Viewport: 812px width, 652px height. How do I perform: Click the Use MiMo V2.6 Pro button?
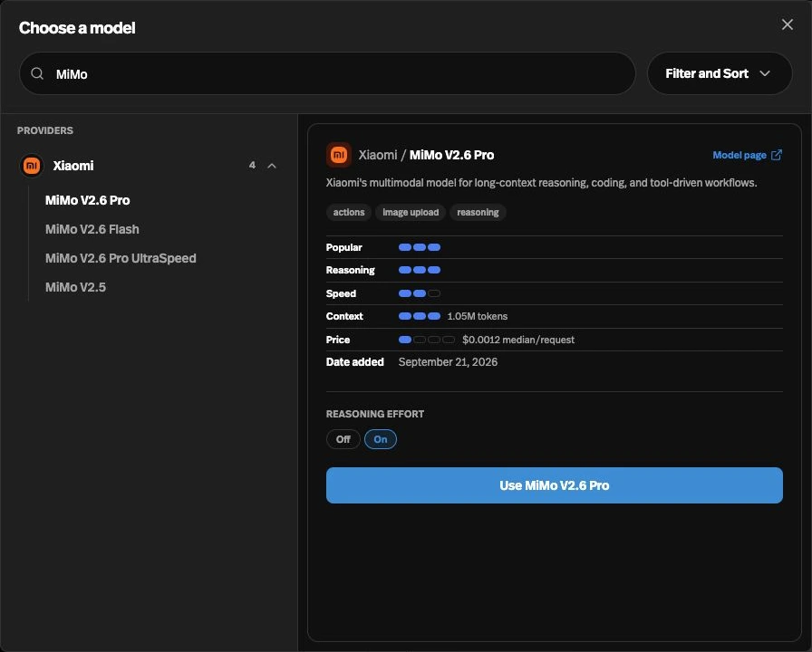coord(554,485)
